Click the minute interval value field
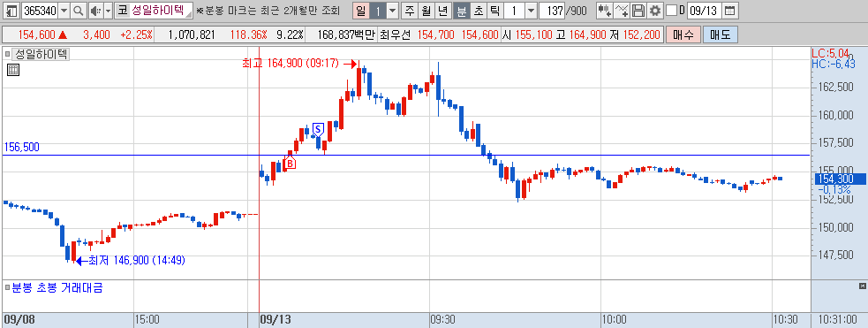The height and width of the screenshot is (328, 868). (514, 10)
